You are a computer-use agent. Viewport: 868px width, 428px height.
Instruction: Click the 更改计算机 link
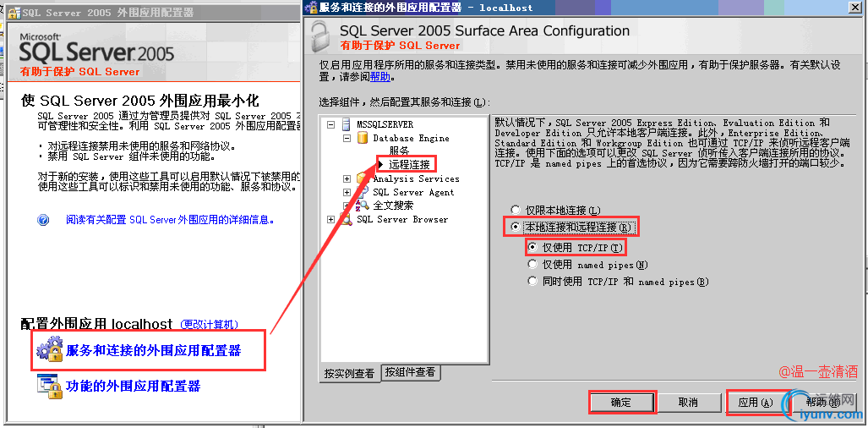210,325
